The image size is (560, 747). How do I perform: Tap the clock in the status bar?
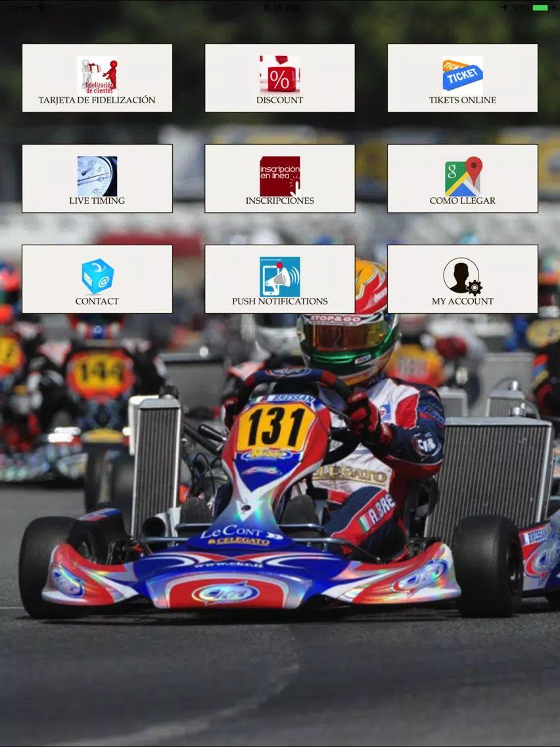[281, 8]
